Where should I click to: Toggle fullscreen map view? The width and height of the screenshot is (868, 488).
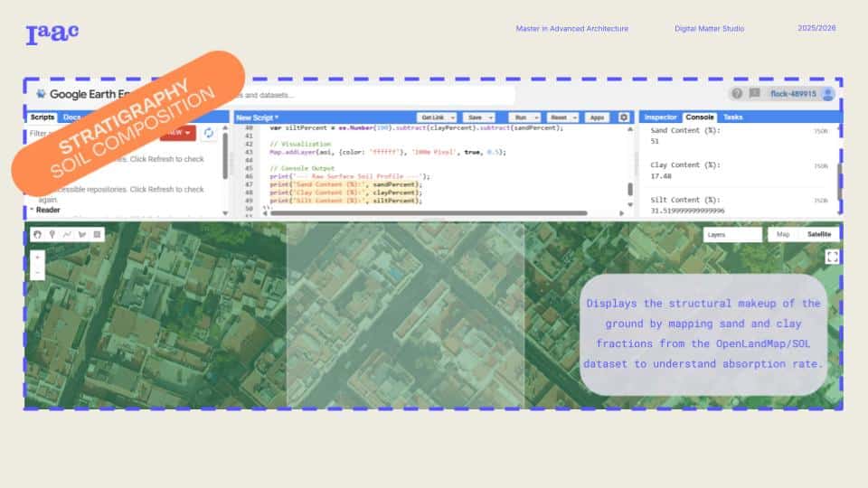[x=832, y=257]
